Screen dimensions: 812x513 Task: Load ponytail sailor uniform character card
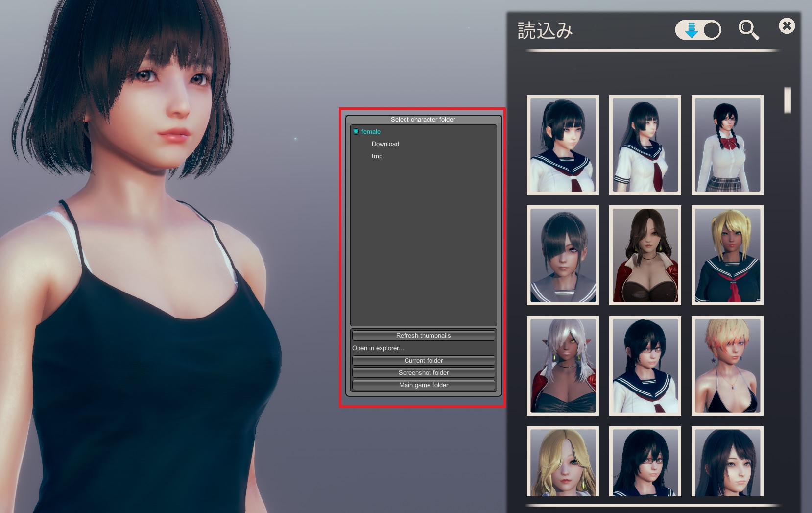[563, 145]
